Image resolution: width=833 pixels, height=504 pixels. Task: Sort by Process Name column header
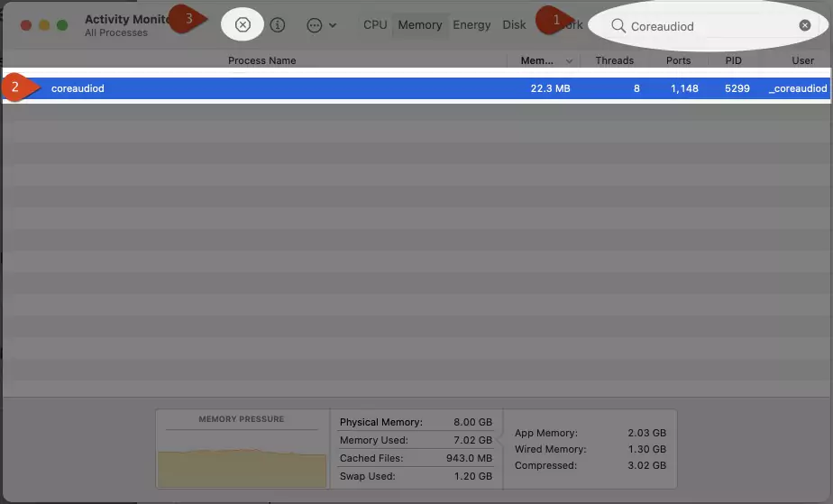click(x=262, y=60)
